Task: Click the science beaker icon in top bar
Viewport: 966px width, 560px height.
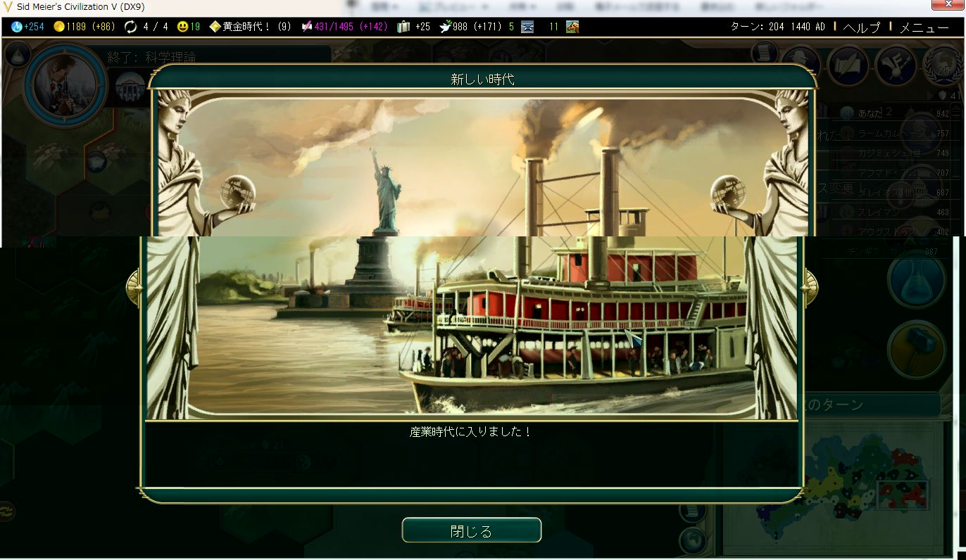Action: point(17,27)
